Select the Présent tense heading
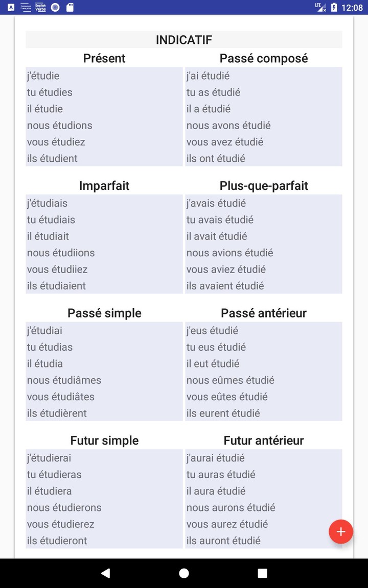Screen dimensions: 368x588 coord(104,58)
